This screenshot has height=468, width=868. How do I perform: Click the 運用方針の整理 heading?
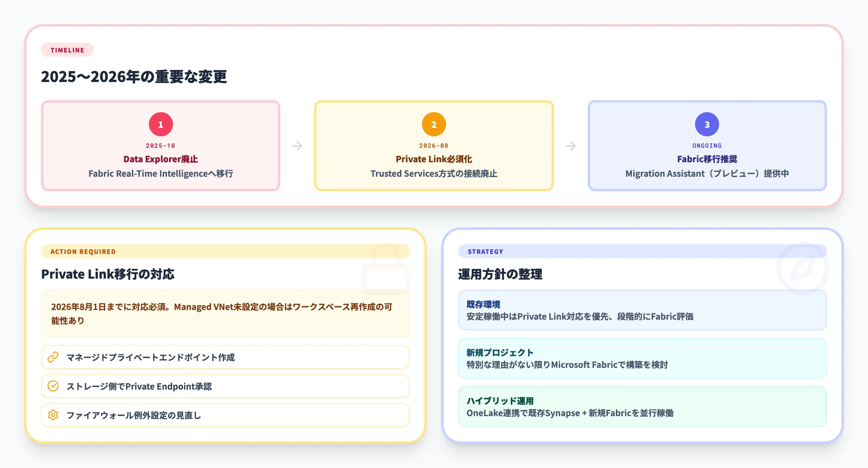(500, 274)
